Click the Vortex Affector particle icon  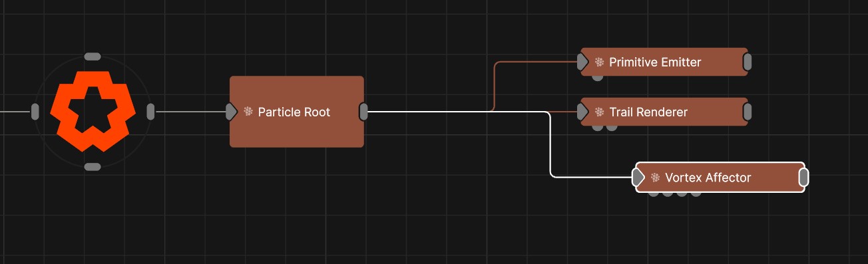click(656, 178)
